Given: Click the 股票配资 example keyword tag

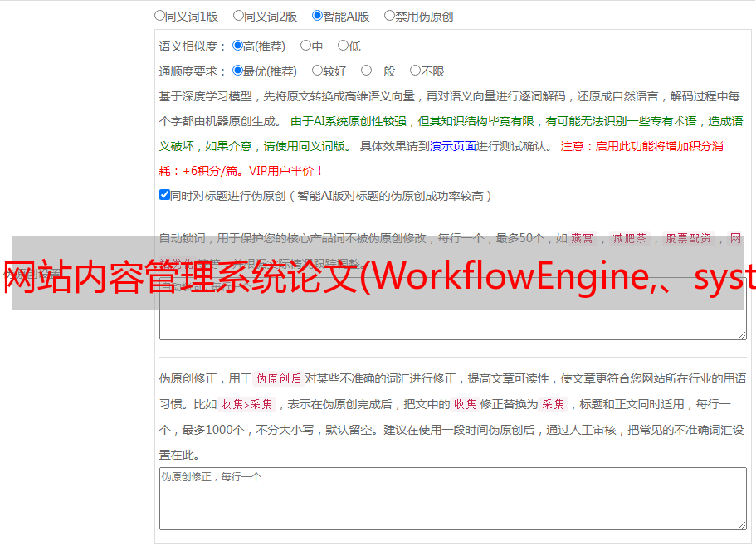Looking at the screenshot, I should point(689,238).
